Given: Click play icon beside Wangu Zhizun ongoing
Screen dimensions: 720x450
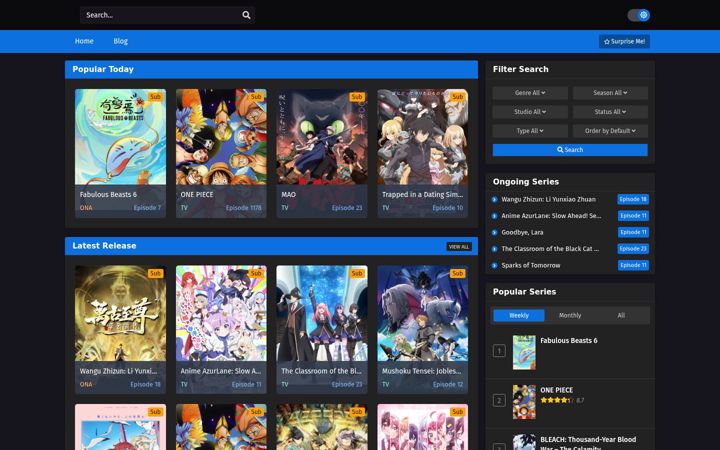Looking at the screenshot, I should (495, 199).
